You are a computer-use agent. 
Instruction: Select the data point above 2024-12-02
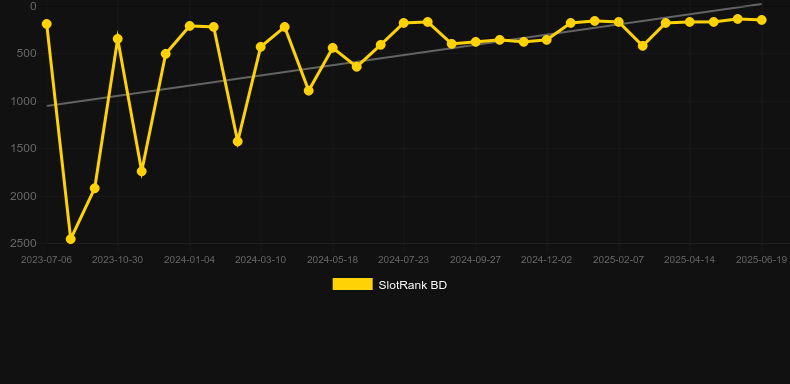547,39
